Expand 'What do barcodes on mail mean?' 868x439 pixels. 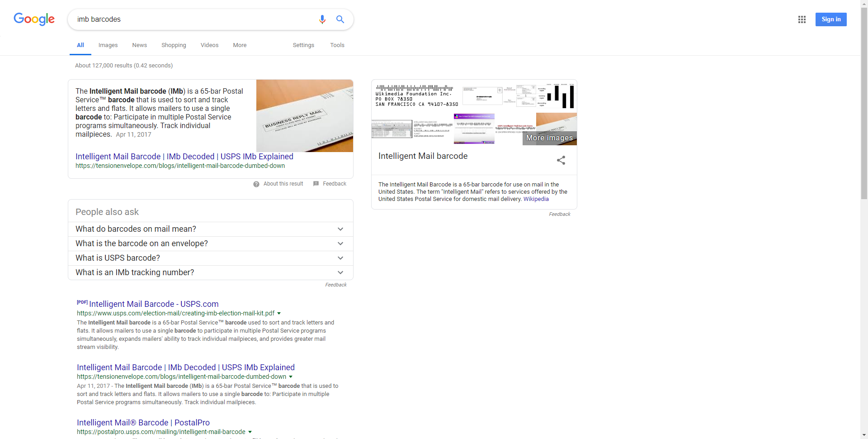tap(340, 229)
